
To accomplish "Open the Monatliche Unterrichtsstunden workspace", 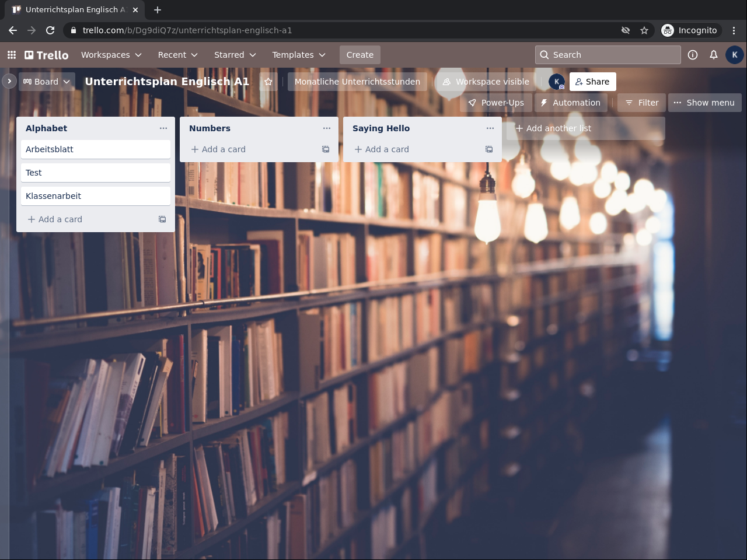I will pos(357,82).
